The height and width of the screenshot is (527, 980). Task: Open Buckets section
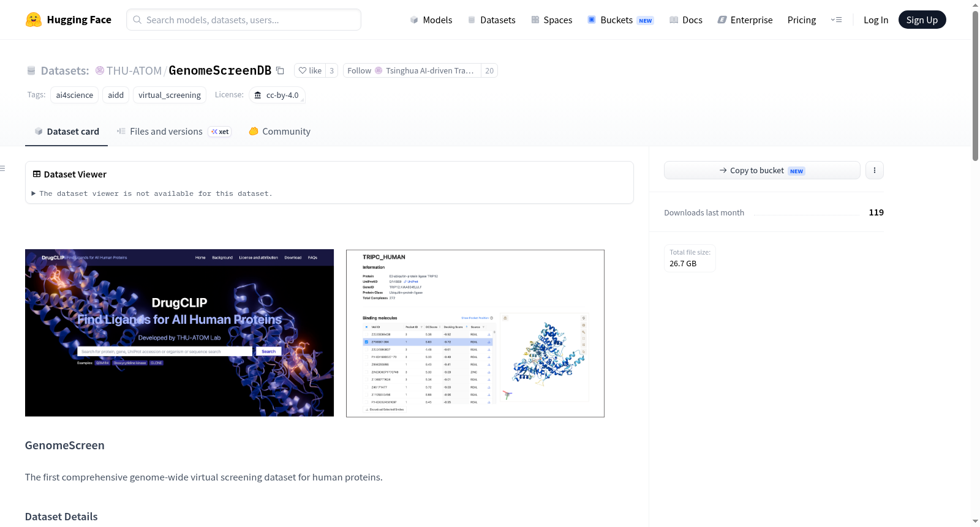point(620,20)
